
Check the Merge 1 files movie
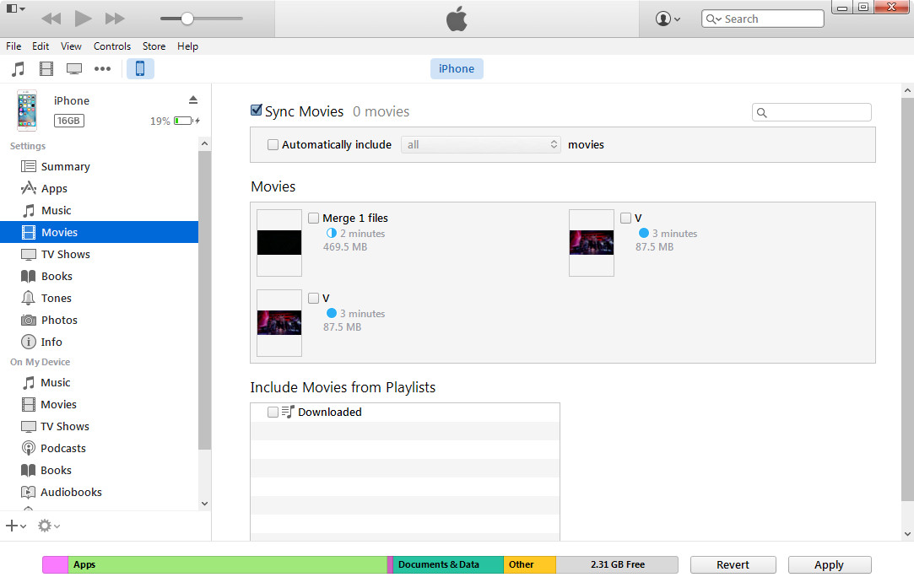click(x=314, y=218)
